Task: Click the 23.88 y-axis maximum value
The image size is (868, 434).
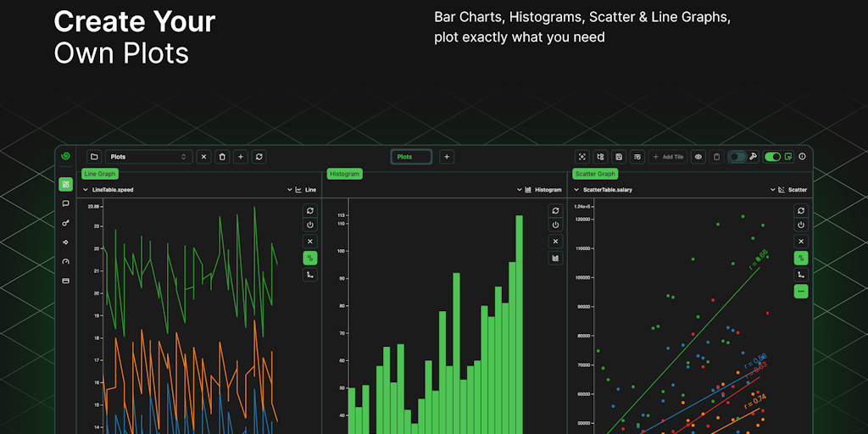Action: point(93,207)
